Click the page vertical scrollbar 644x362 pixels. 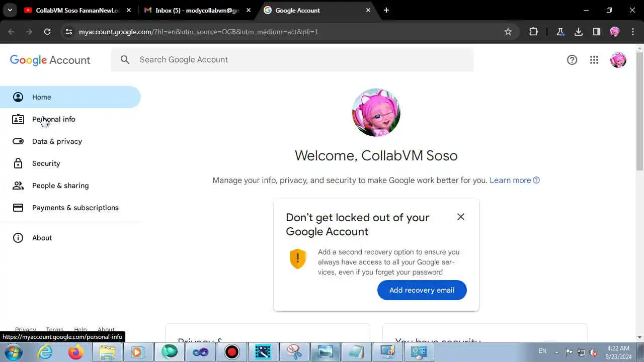[640, 110]
